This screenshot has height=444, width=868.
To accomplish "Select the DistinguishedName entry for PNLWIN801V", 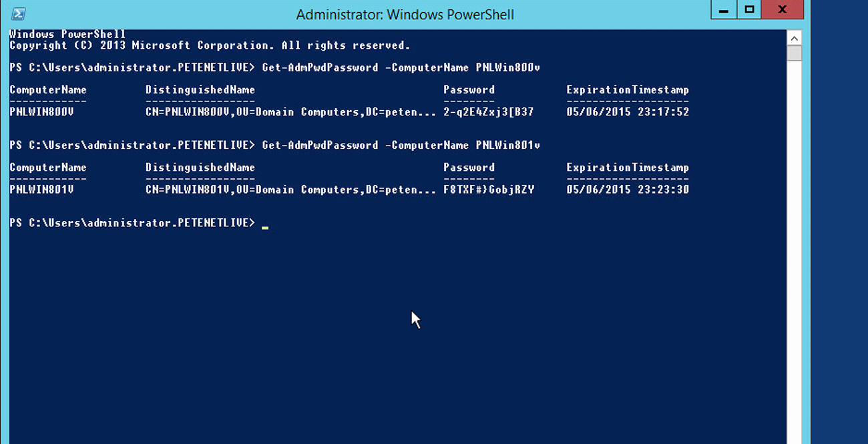I will (x=288, y=189).
